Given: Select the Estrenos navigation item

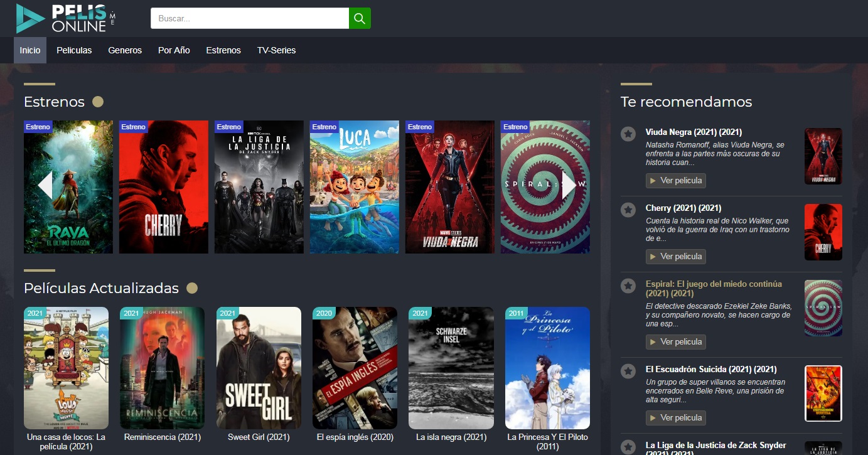Looking at the screenshot, I should click(x=223, y=50).
